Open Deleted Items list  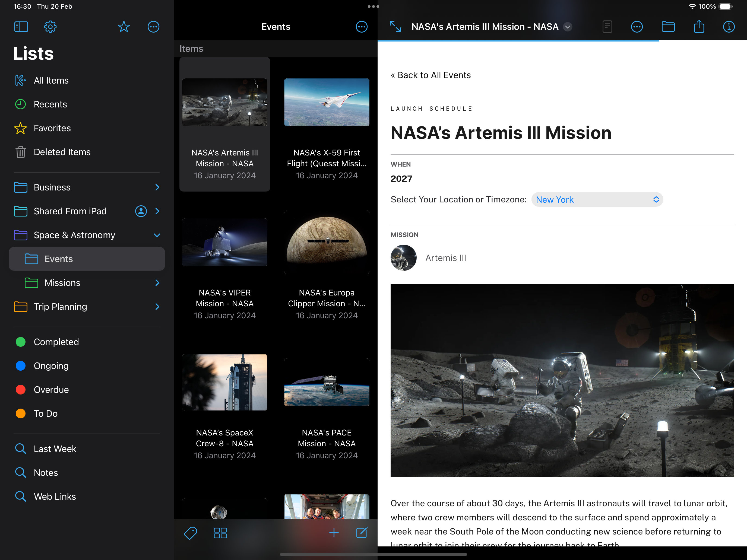point(87,152)
